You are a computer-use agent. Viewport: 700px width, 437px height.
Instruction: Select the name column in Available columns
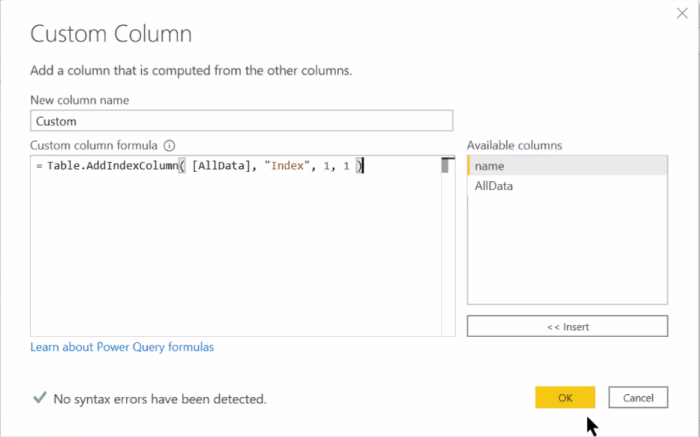pos(567,166)
